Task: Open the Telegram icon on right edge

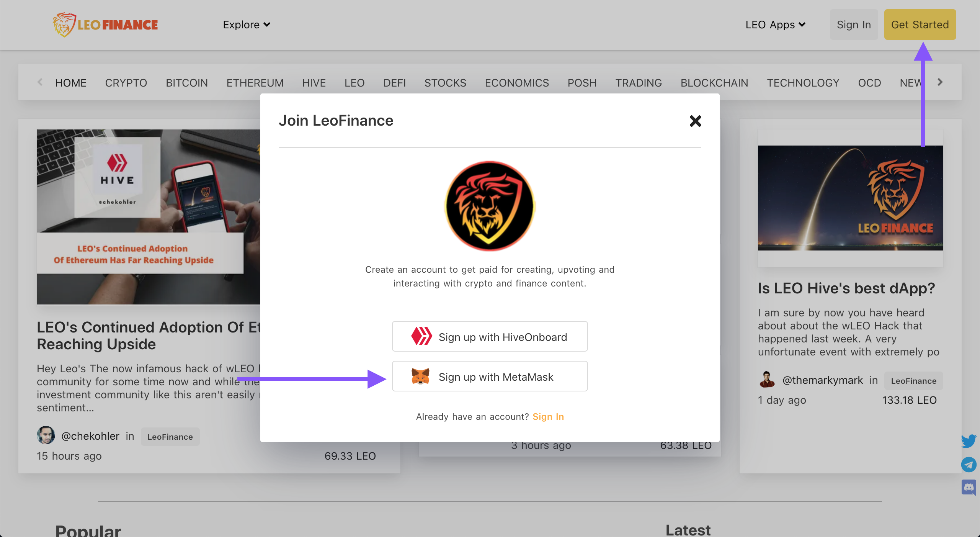Action: pyautogui.click(x=969, y=465)
